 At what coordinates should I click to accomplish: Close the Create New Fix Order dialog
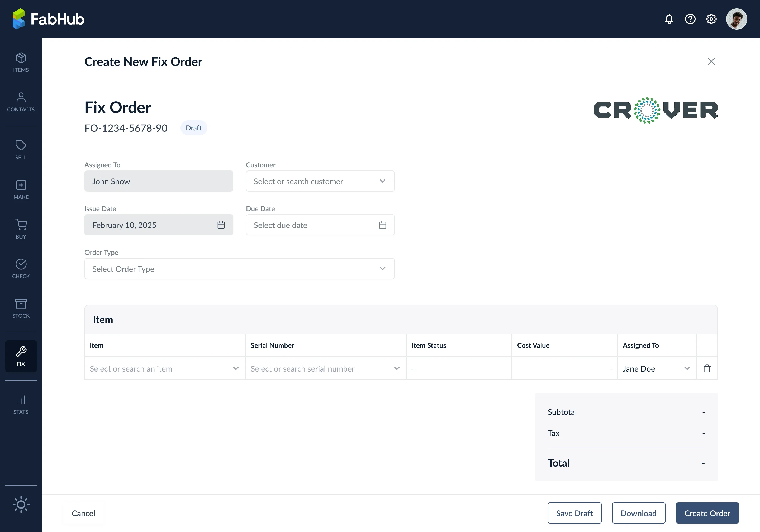[711, 61]
